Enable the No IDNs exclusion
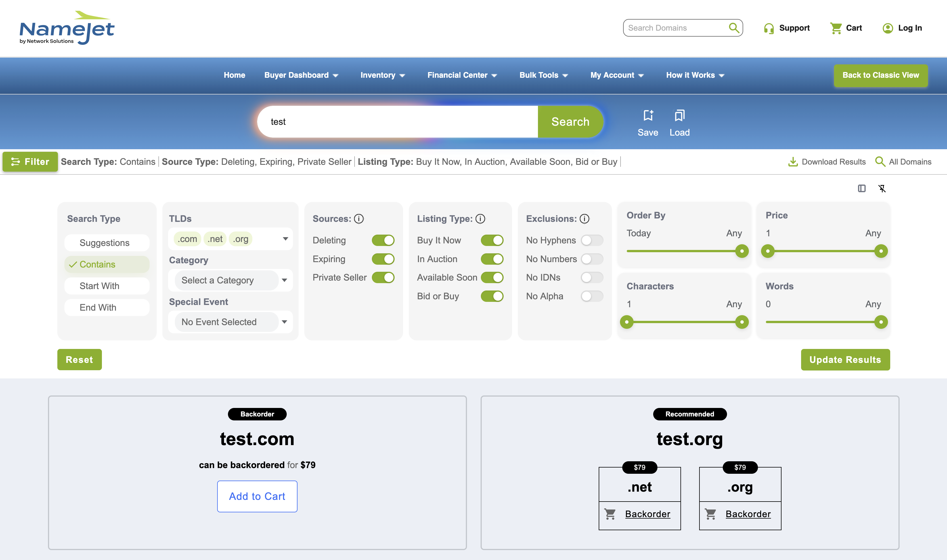Image resolution: width=947 pixels, height=560 pixels. pos(592,277)
